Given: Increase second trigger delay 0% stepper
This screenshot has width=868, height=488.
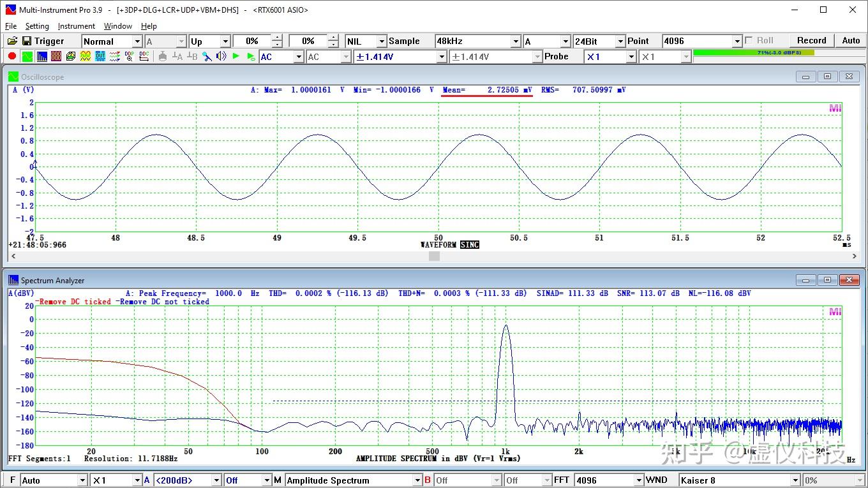Looking at the screenshot, I should pos(333,38).
